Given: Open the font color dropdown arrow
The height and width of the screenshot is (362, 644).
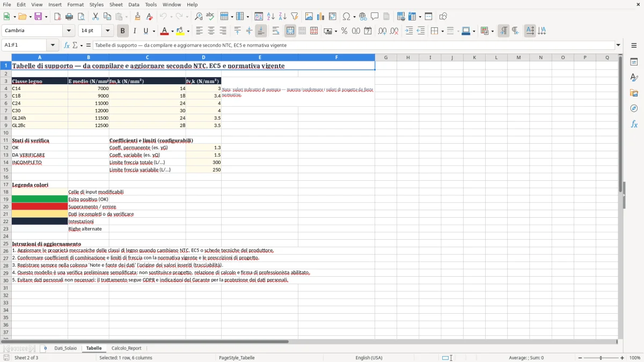Looking at the screenshot, I should coord(172,31).
